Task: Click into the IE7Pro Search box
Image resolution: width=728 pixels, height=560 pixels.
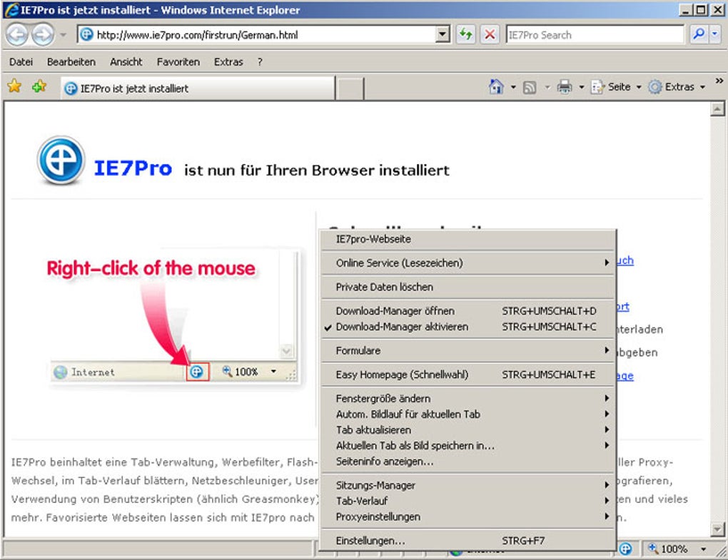Action: pos(595,35)
